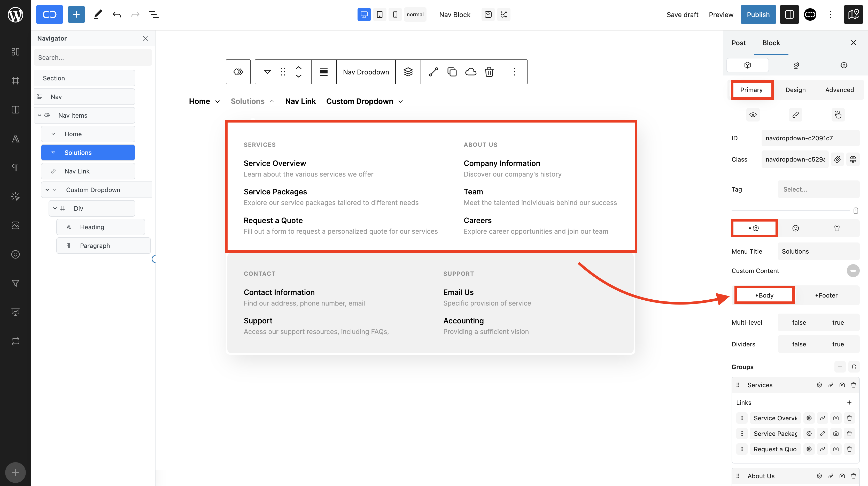Set Multi-level option to true
This screenshot has width=868, height=486.
click(838, 322)
